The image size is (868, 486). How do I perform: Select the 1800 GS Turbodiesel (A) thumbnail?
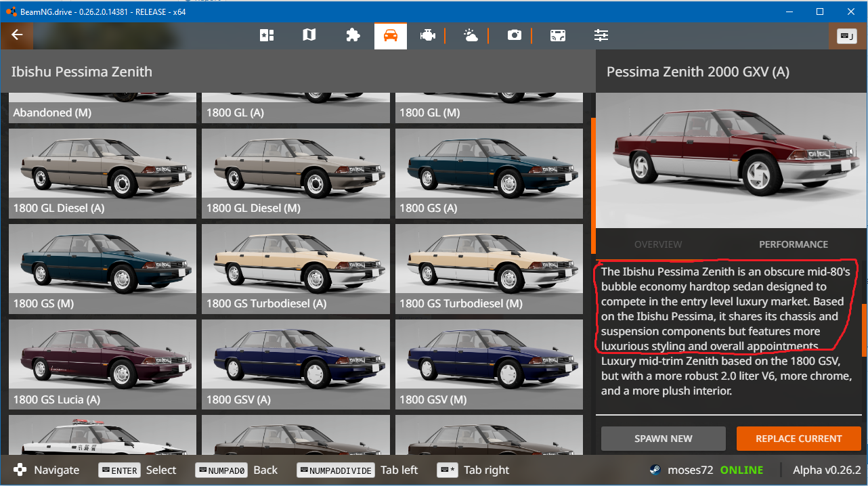click(x=296, y=269)
